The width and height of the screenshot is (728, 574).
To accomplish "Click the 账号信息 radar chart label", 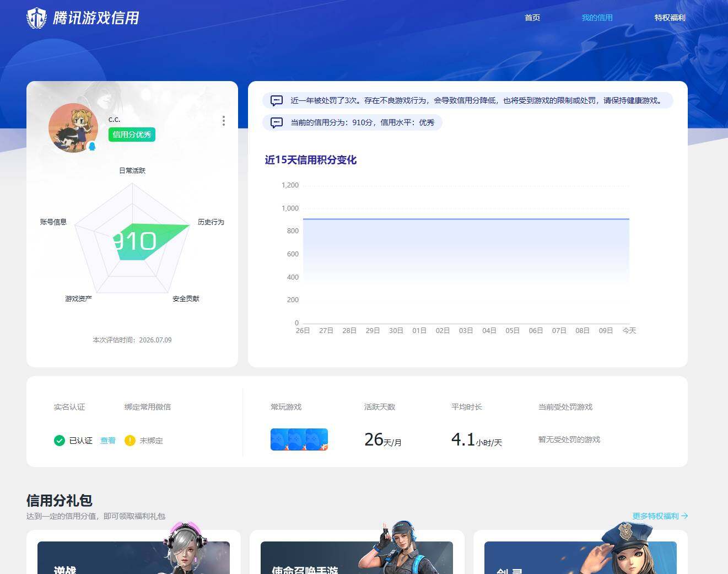I will tap(53, 222).
